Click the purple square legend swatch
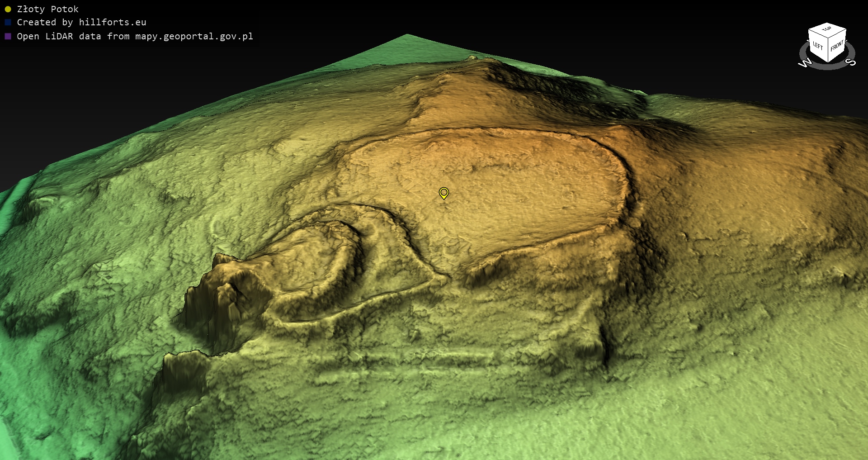 point(8,36)
